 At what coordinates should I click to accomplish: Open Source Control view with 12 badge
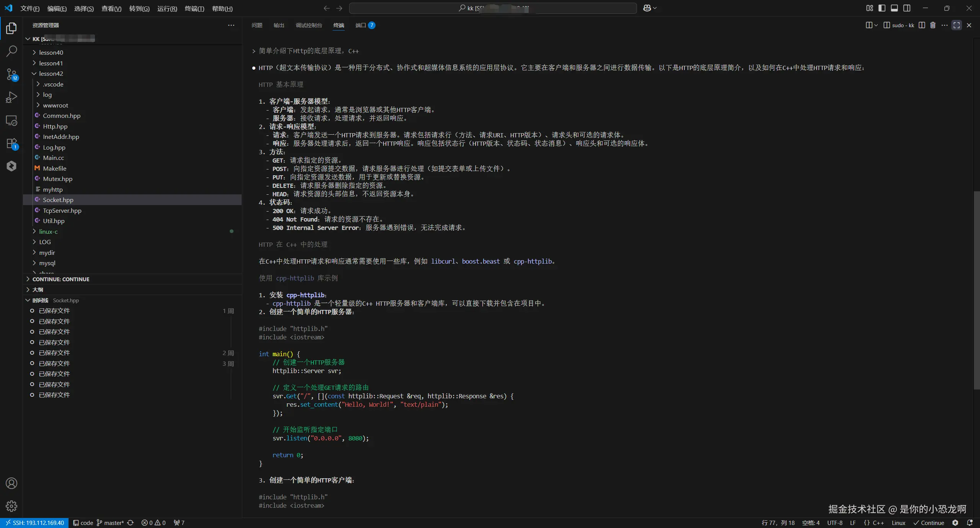pos(11,74)
